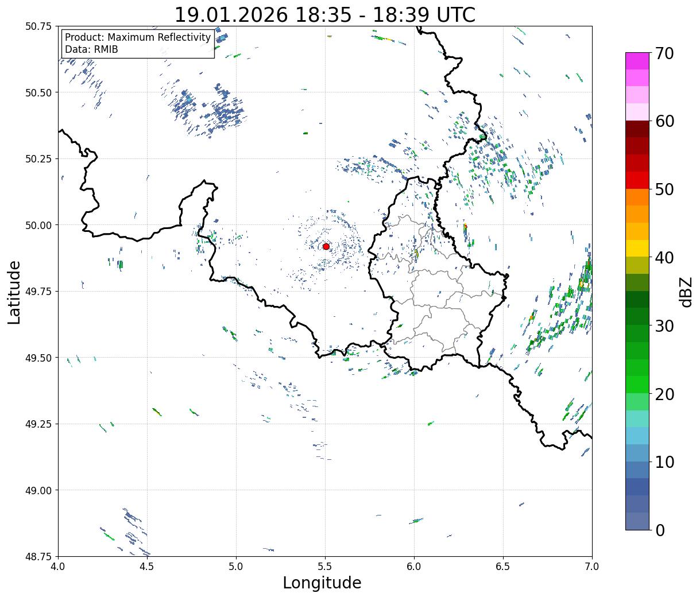Click the latitude tick label 49.25
The width and height of the screenshot is (700, 597).
click(x=38, y=424)
